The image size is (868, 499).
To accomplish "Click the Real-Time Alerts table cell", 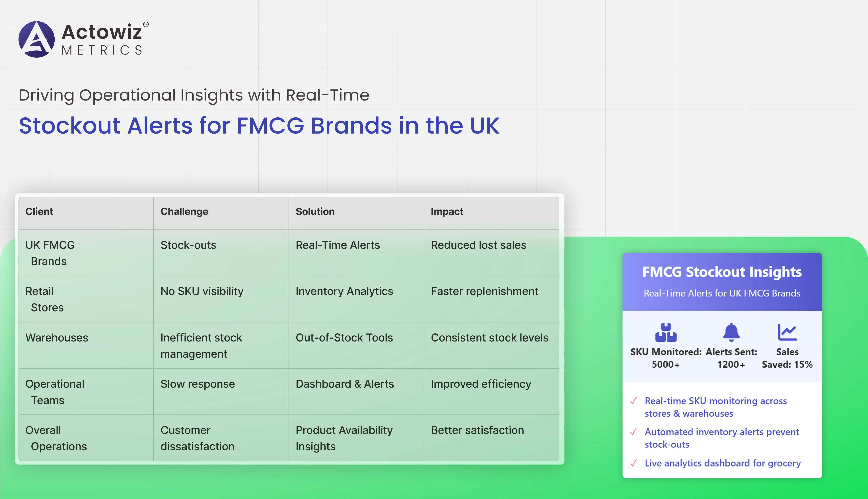I will tap(337, 245).
